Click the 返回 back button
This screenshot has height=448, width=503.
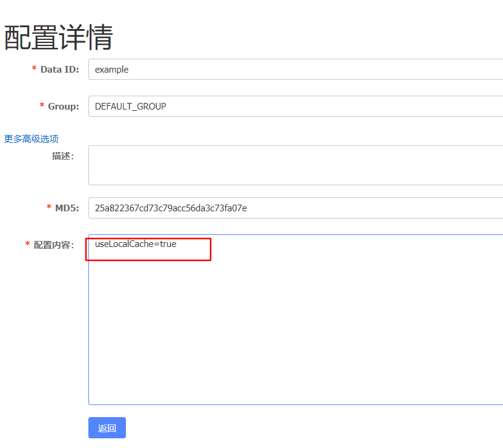coord(107,427)
